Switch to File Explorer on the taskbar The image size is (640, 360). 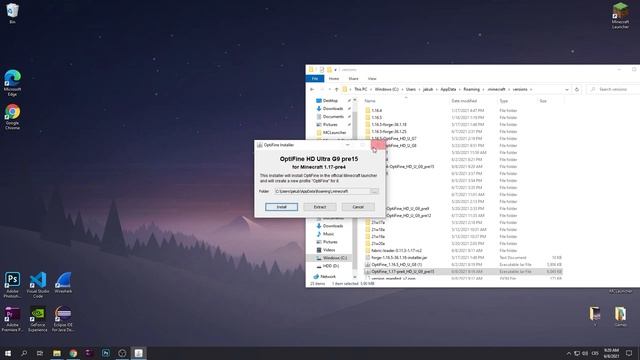coord(57,353)
